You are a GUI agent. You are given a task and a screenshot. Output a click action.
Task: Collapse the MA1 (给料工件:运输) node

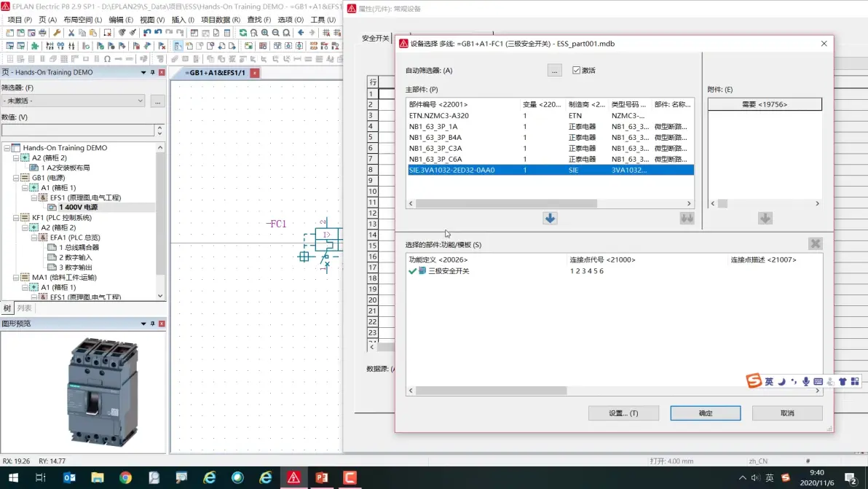coord(16,278)
